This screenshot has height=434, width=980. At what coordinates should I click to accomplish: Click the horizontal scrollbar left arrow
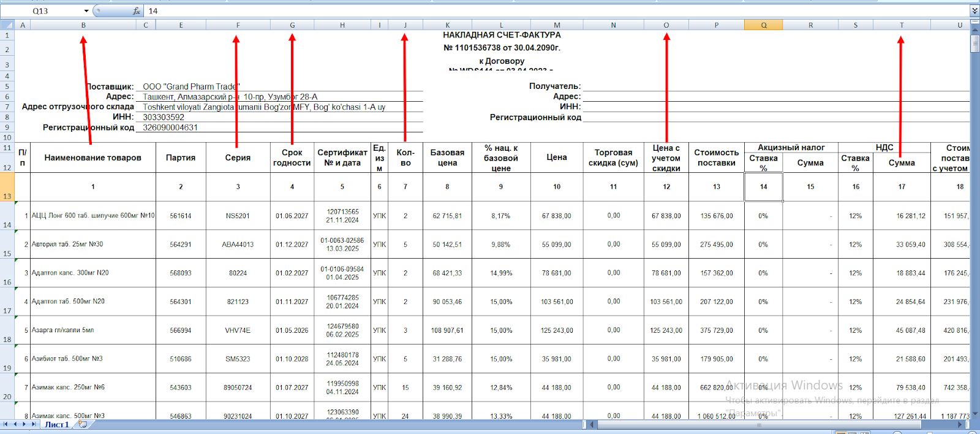(592, 424)
